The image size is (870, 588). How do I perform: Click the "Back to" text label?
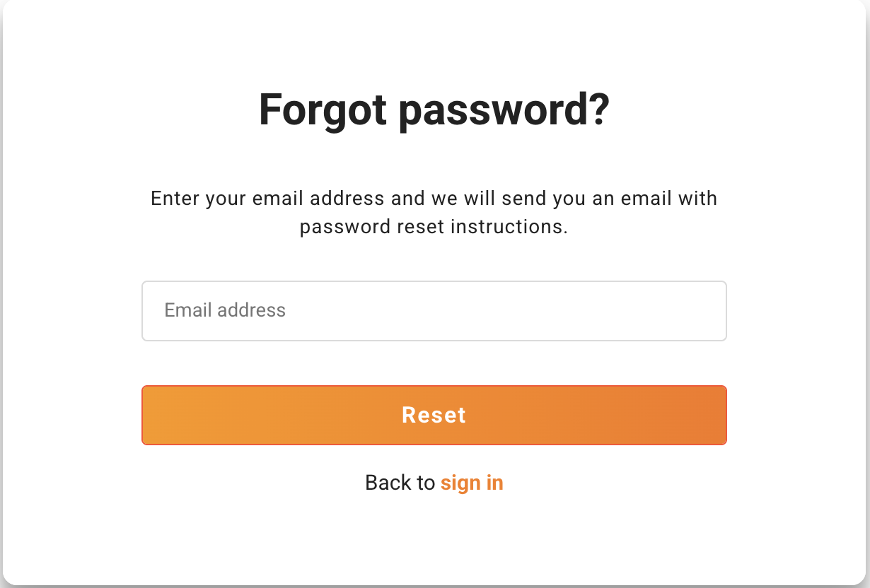click(400, 483)
